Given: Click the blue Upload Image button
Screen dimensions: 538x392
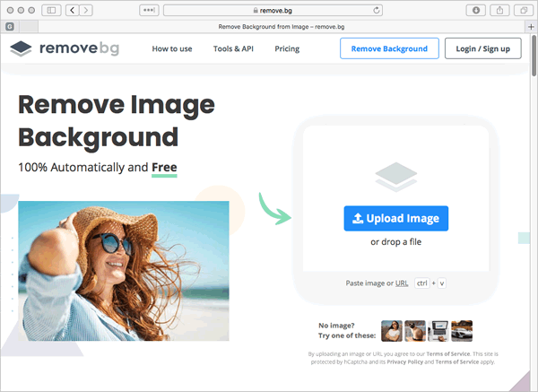Looking at the screenshot, I should coord(395,219).
